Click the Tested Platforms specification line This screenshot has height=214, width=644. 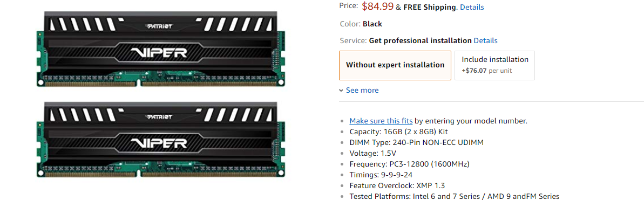click(454, 196)
